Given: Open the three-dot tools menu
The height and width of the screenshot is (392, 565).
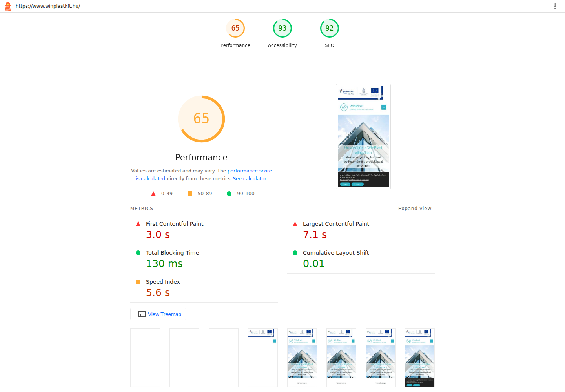Looking at the screenshot, I should tap(555, 6).
